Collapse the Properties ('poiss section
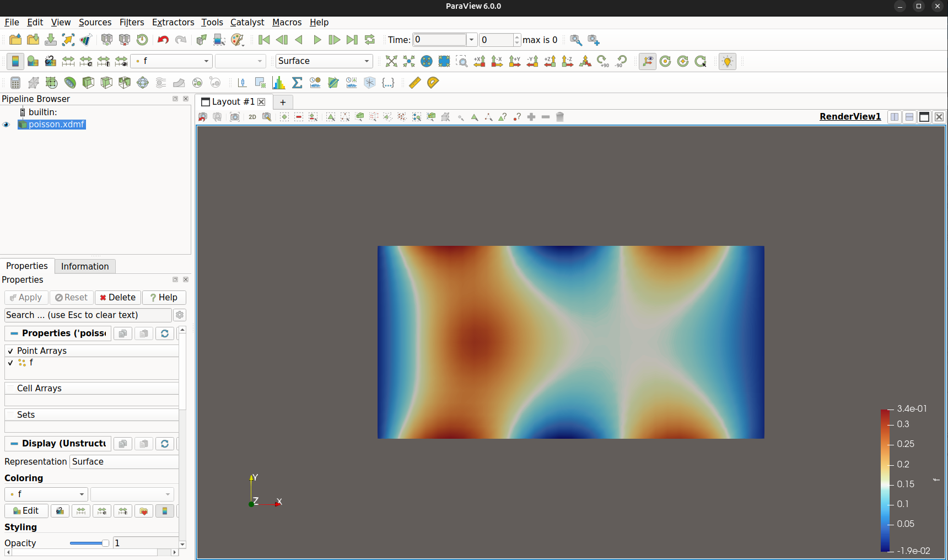 click(x=58, y=333)
